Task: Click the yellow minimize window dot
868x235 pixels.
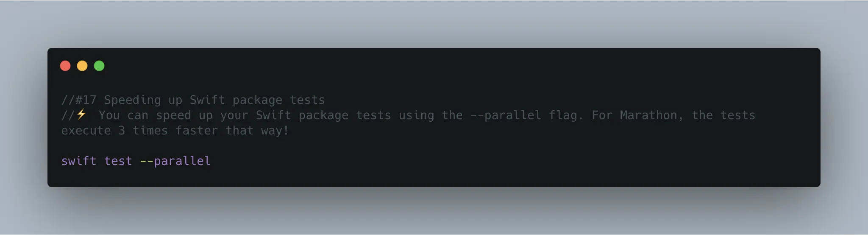Action: click(x=82, y=66)
